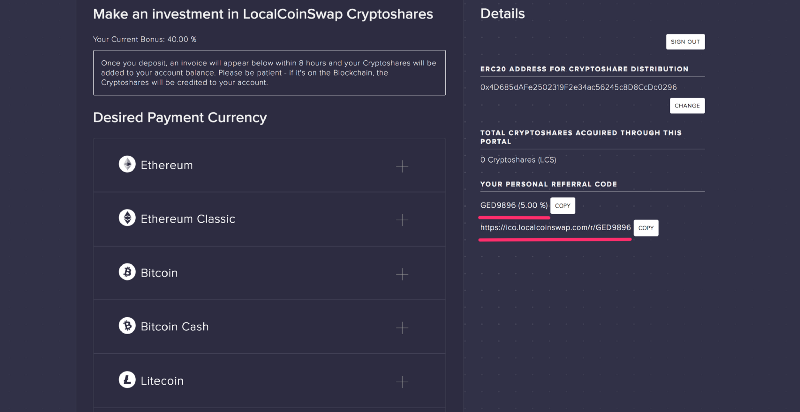This screenshot has height=412, width=800.
Task: Copy the referral link URL
Action: point(646,228)
